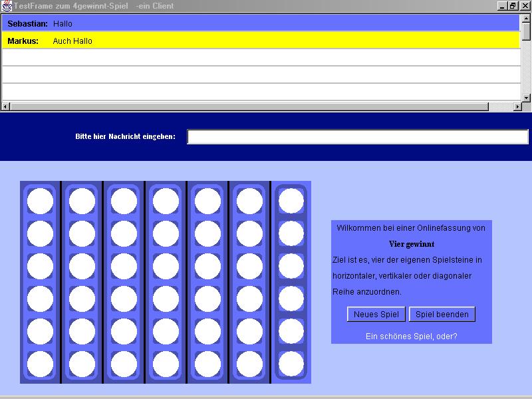Select the highlighted seventh column top slot
Screen dimensions: 532x399
pos(291,201)
